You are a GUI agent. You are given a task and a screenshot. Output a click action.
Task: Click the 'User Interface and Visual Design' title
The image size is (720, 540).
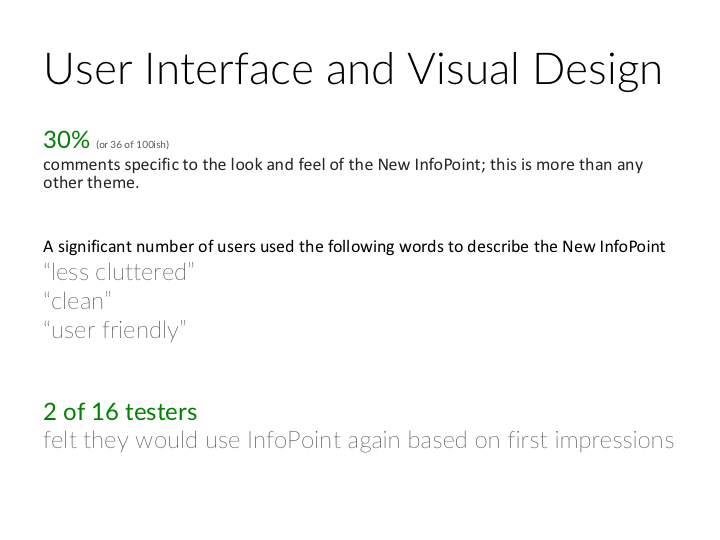(353, 70)
